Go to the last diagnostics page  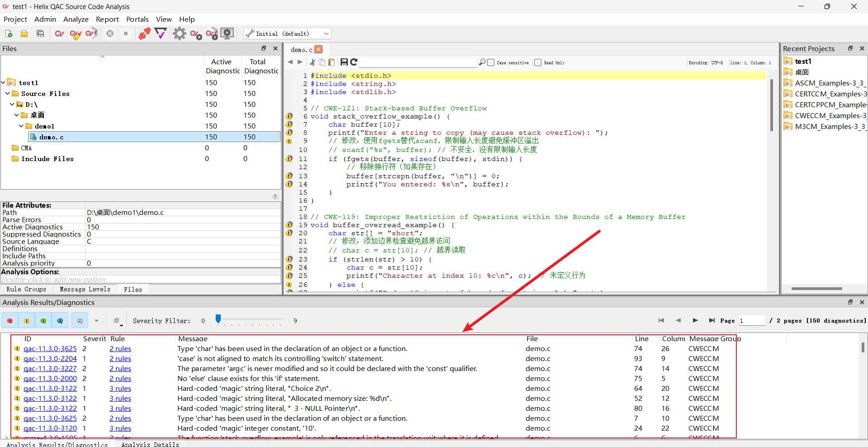pyautogui.click(x=712, y=320)
